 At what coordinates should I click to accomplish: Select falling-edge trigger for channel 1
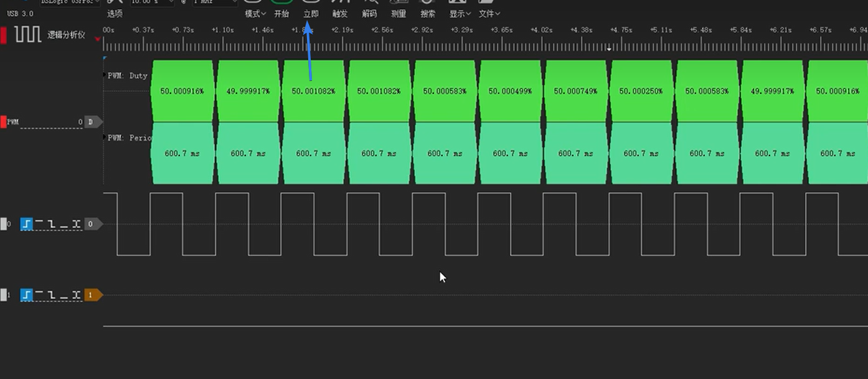[52, 295]
